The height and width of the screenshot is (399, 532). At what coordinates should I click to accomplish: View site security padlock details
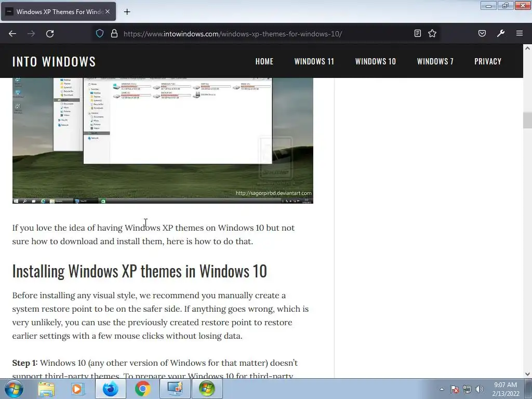(x=114, y=34)
